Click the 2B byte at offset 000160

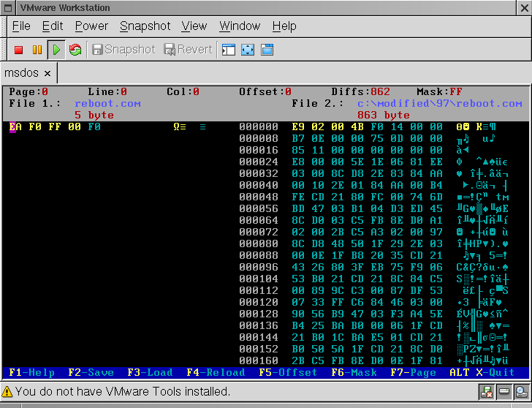point(298,360)
